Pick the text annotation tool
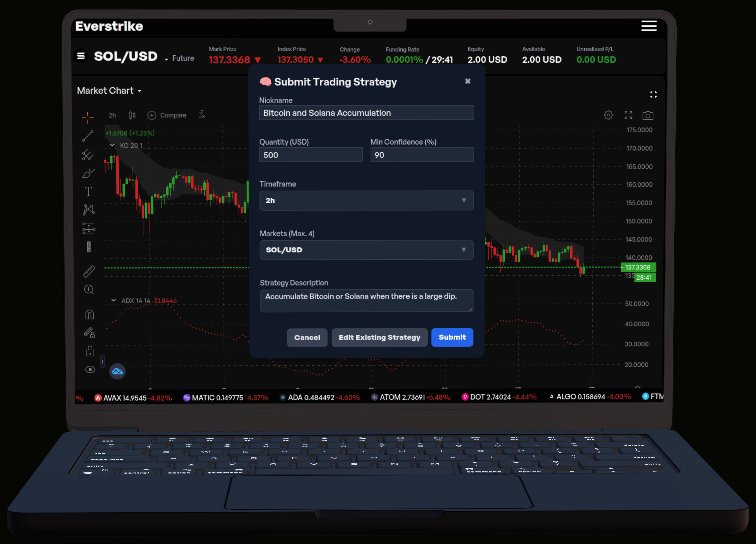Viewport: 756px width, 544px height. pos(88,191)
